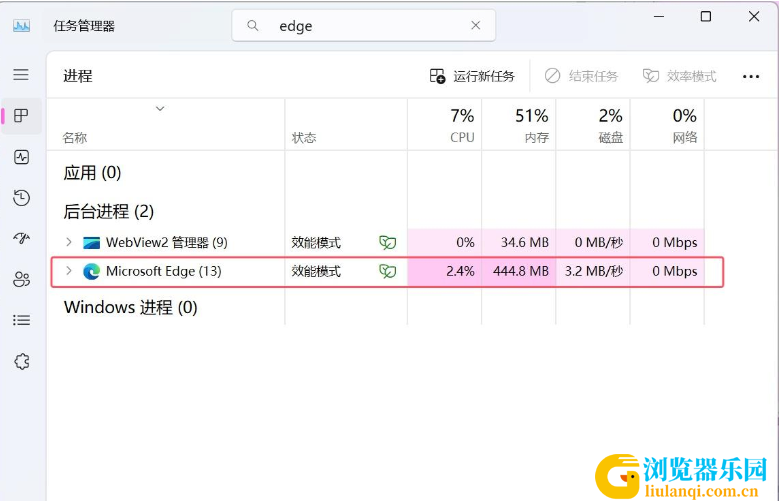Click the Task Manager app icon
781x501 pixels.
(x=21, y=26)
